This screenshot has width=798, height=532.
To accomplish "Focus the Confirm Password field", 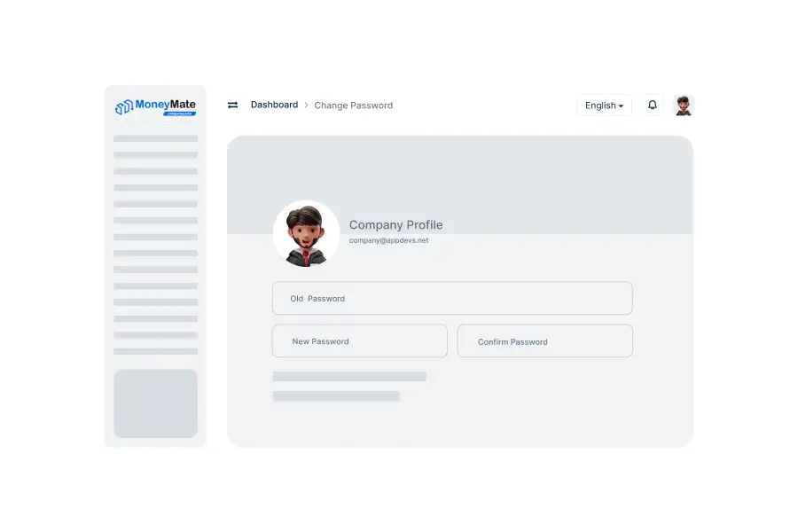I will pos(544,341).
